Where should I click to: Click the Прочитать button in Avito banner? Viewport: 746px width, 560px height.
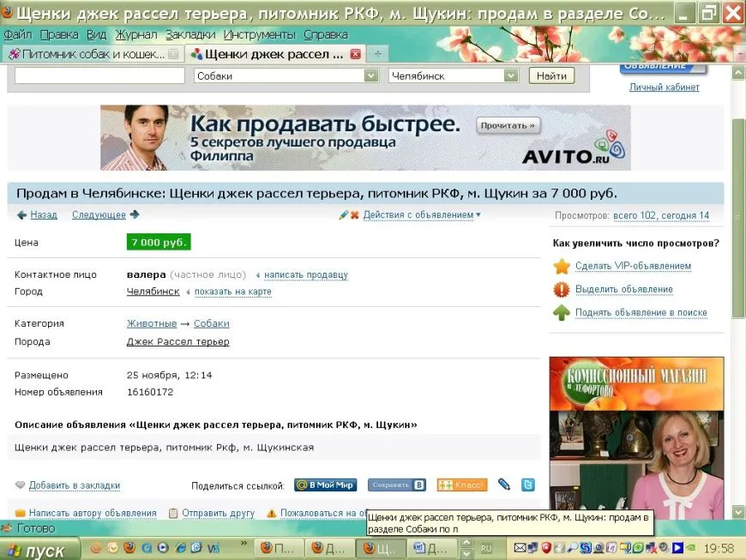click(508, 125)
